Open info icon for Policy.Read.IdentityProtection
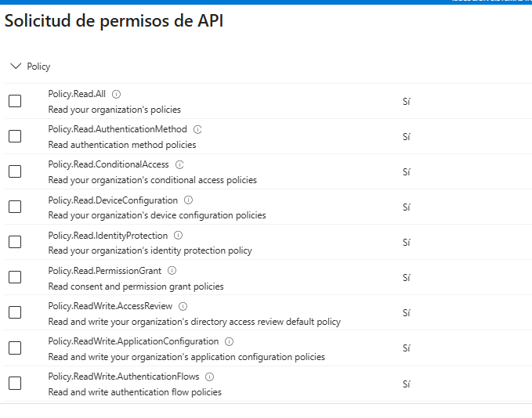The width and height of the screenshot is (532, 418). 178,236
